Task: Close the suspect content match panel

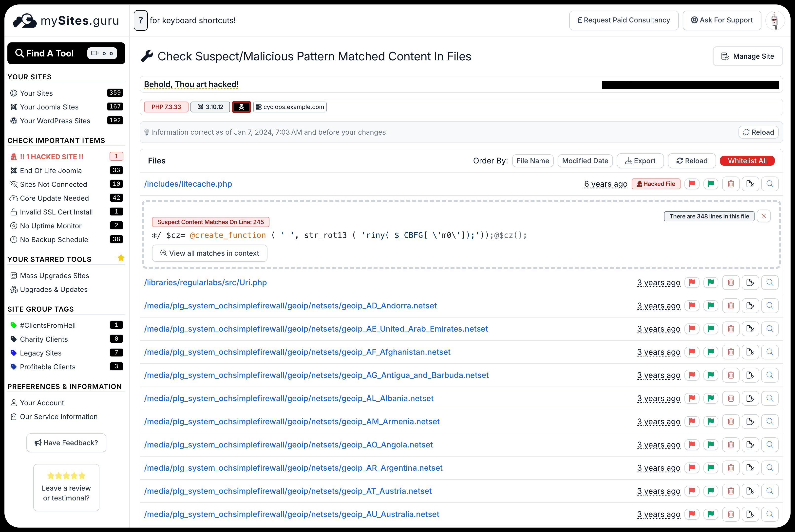Action: coord(763,216)
